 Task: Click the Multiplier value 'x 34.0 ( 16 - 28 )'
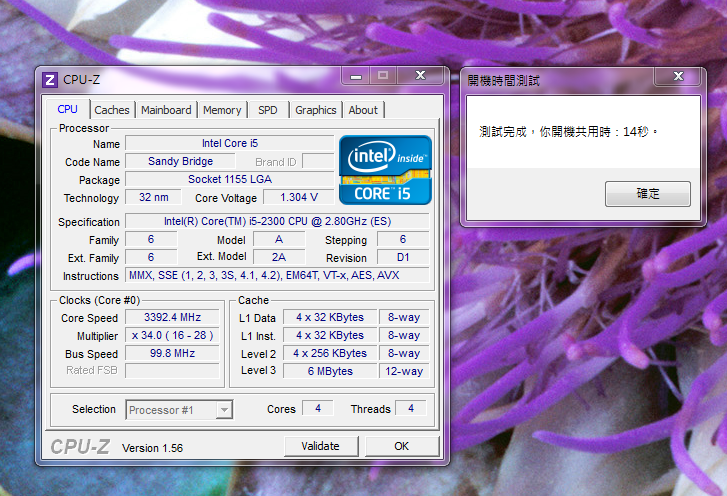pyautogui.click(x=172, y=336)
